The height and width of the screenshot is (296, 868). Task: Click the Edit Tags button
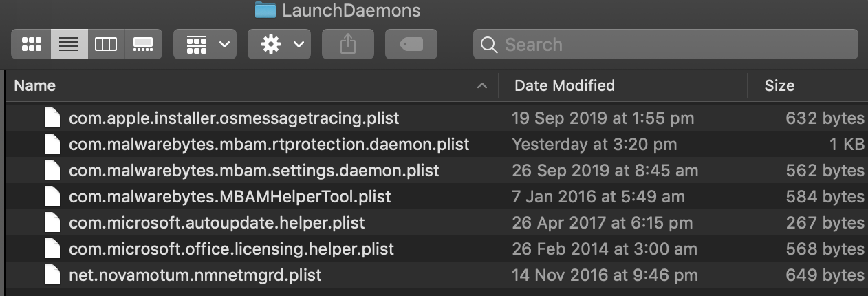click(411, 45)
